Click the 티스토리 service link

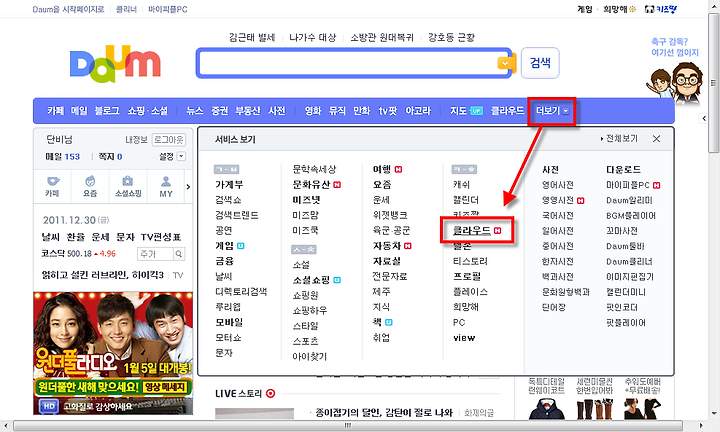[470, 261]
